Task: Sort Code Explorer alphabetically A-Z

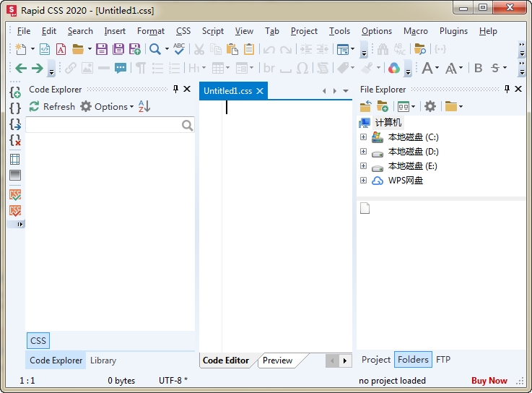Action: (144, 107)
